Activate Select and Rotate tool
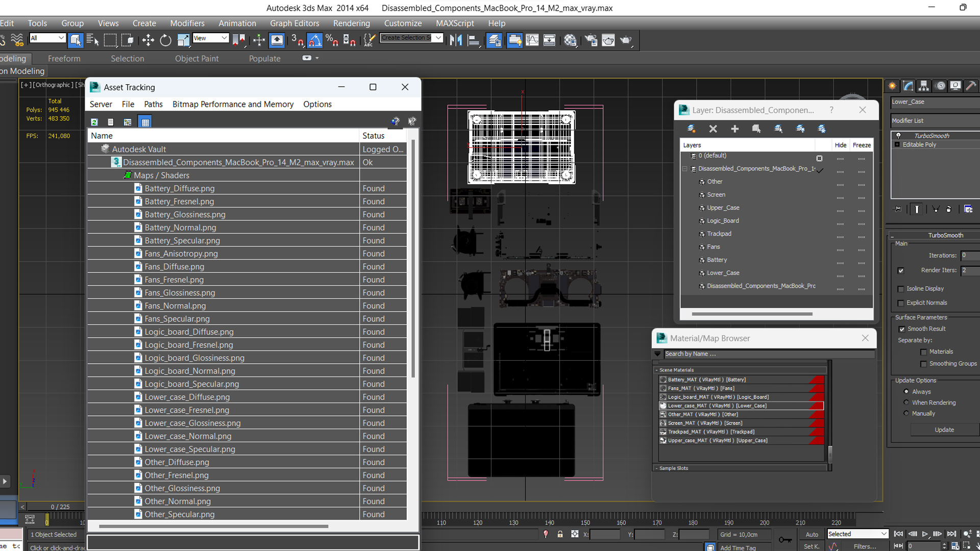 [x=165, y=40]
